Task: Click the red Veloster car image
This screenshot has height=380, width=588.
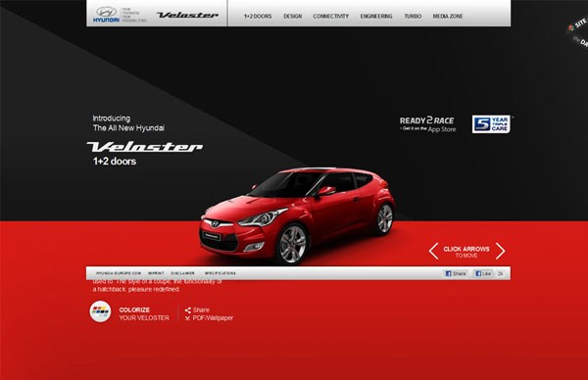Action: 297,215
